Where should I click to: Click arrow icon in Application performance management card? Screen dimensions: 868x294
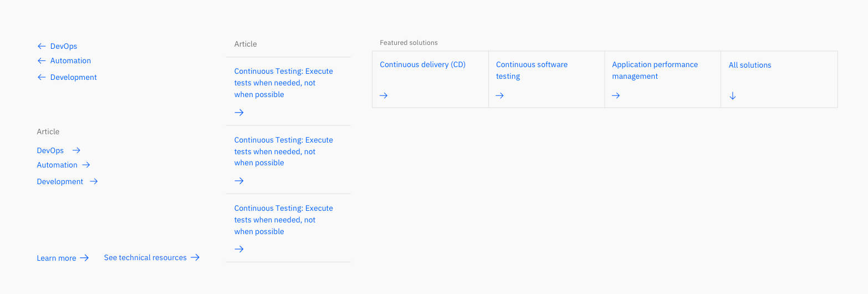click(616, 96)
